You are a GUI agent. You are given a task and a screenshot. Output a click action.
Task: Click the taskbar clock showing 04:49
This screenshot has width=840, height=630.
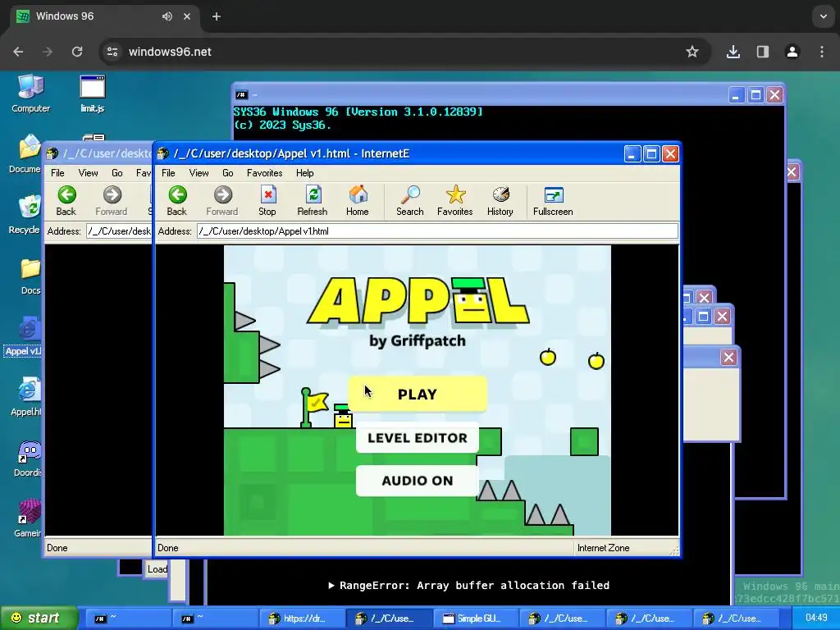point(816,618)
